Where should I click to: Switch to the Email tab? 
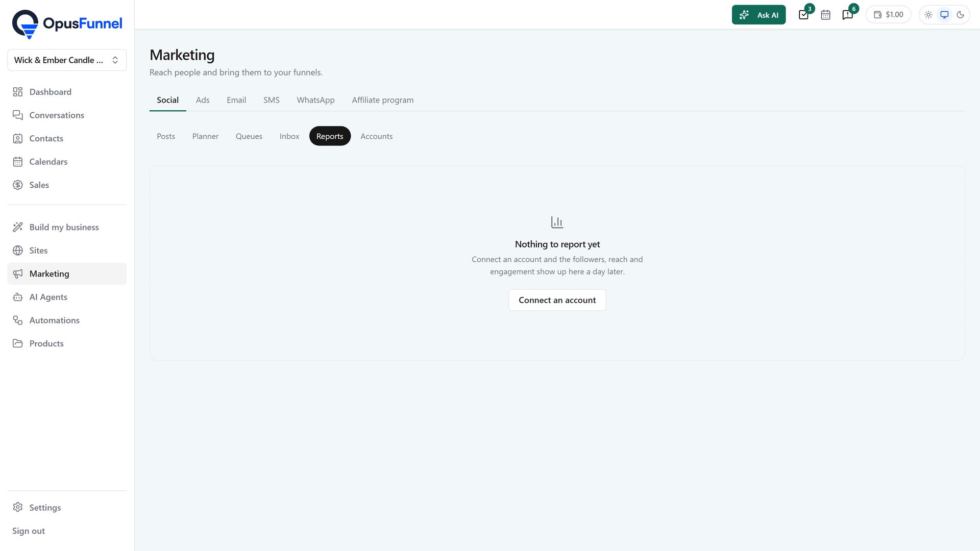pyautogui.click(x=236, y=100)
